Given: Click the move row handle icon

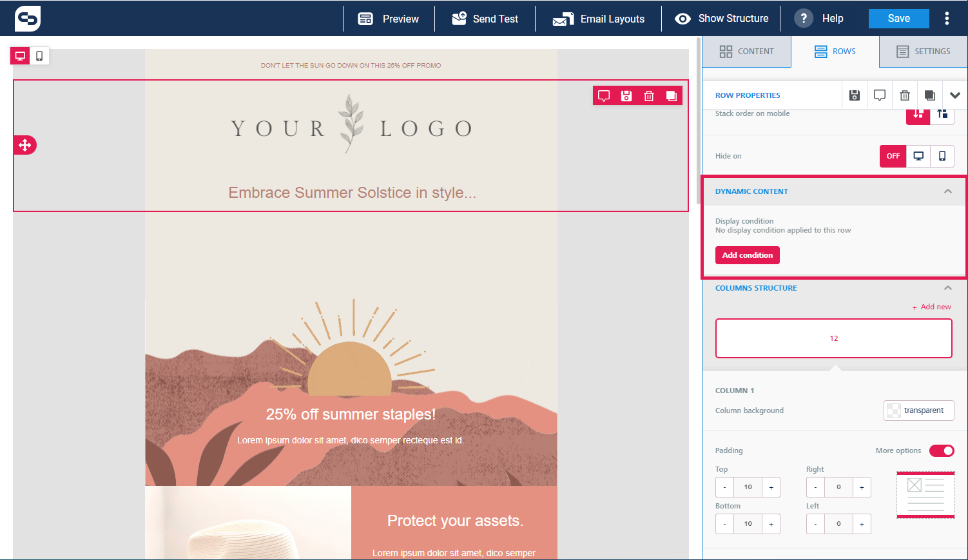Looking at the screenshot, I should 24,145.
